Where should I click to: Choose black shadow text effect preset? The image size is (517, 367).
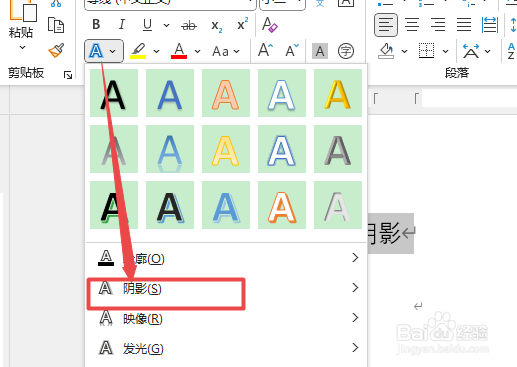[114, 93]
